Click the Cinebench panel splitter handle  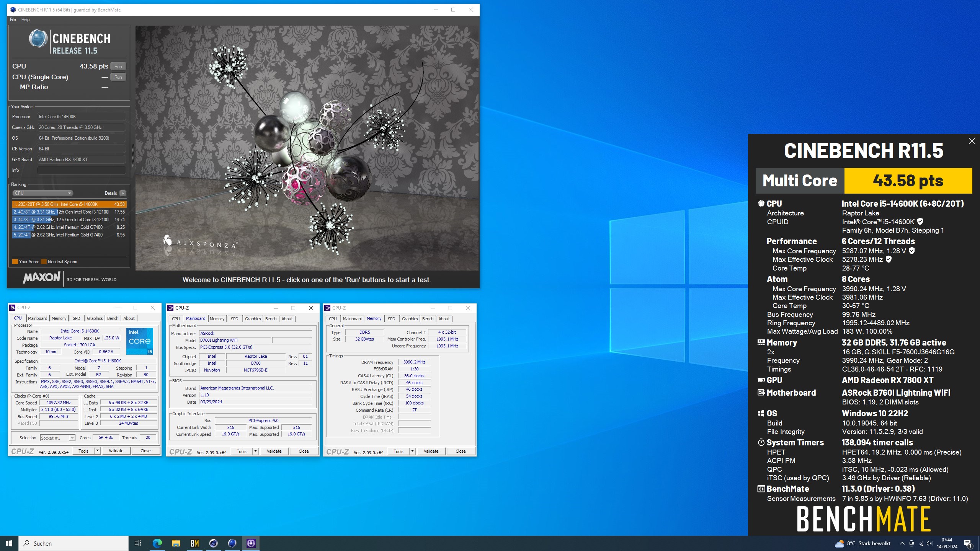[x=133, y=156]
